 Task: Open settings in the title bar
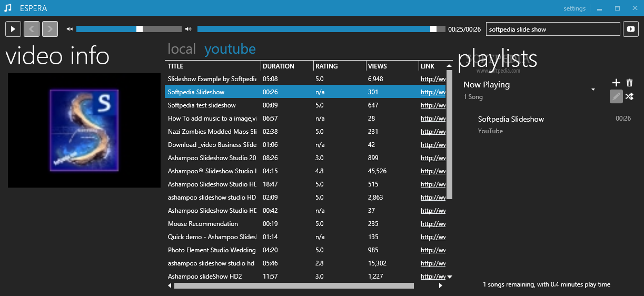coord(574,8)
